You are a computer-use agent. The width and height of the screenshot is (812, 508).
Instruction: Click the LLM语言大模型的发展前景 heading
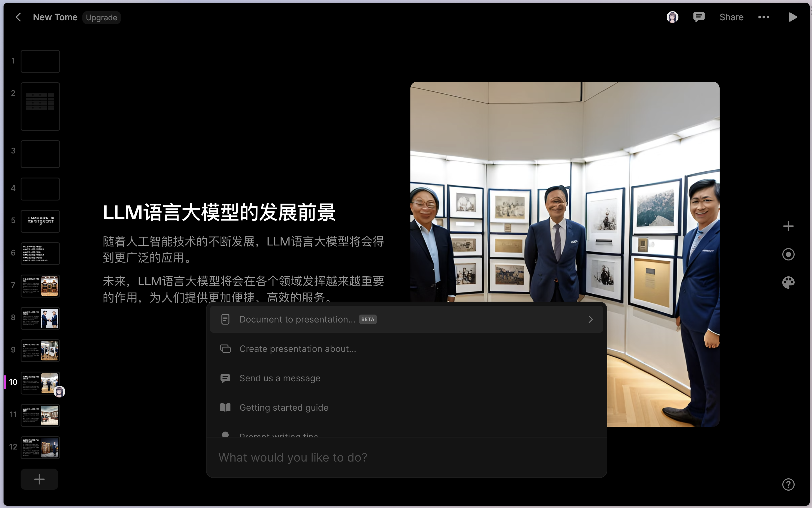[219, 212]
